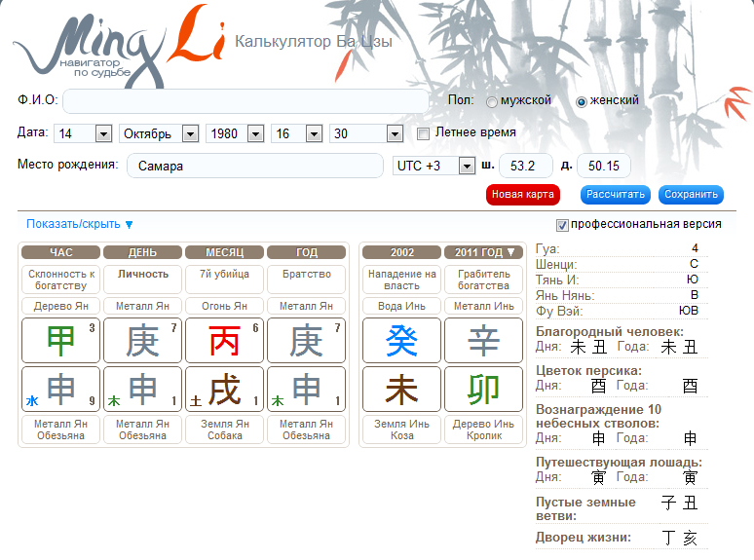The height and width of the screenshot is (560, 754).
Task: Click the ДЕНЬ column header
Action: pos(142,252)
